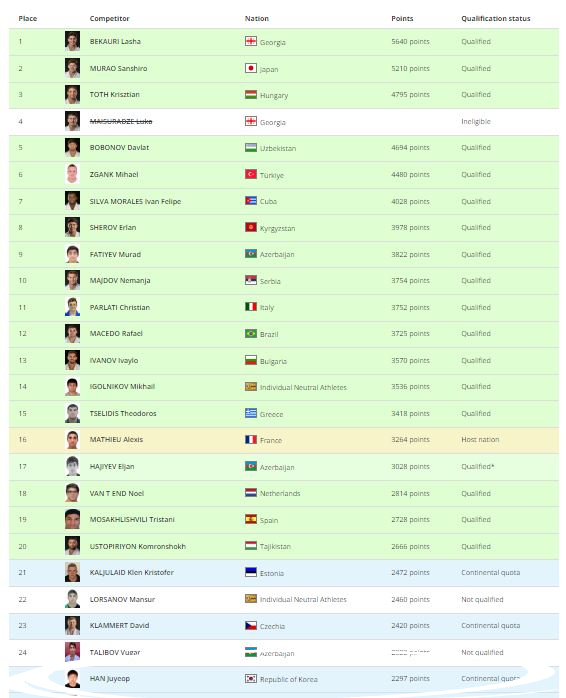Open the struck-through MAISURADZE Luka name

pyautogui.click(x=121, y=121)
